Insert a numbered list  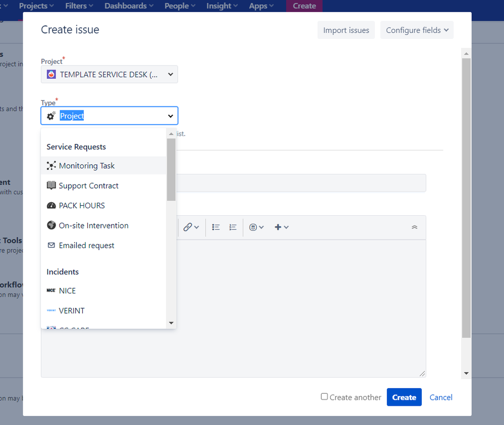233,227
